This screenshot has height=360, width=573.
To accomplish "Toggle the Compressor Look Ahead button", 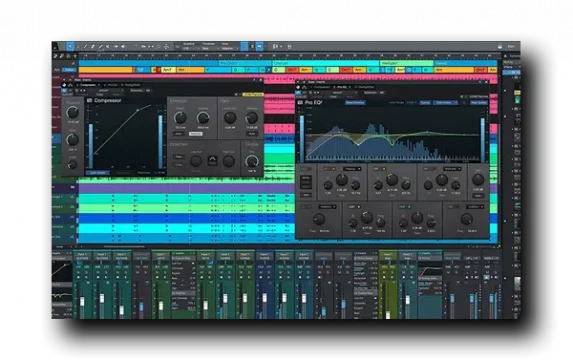I will [x=98, y=173].
